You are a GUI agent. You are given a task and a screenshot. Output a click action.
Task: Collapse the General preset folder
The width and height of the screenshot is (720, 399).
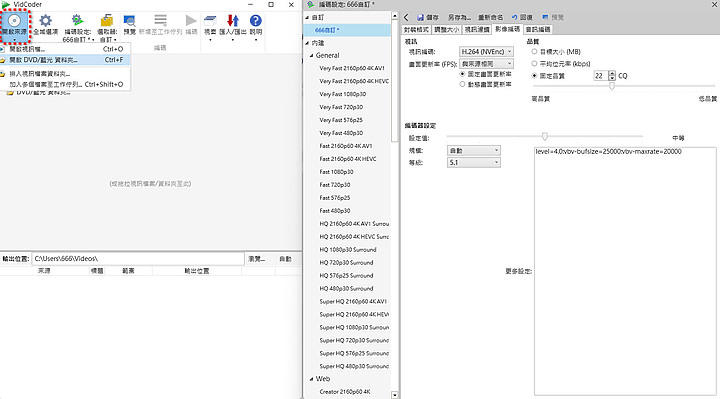(311, 56)
